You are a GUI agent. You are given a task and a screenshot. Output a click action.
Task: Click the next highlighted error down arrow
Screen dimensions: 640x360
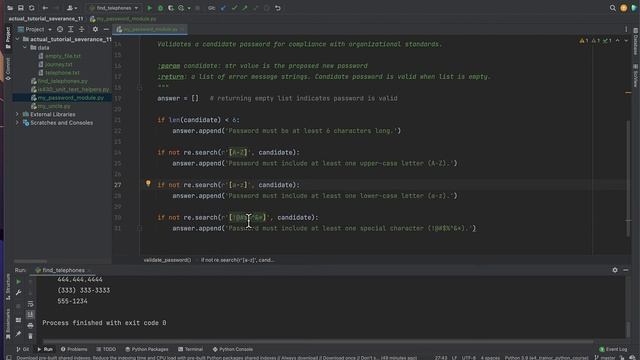pos(626,40)
